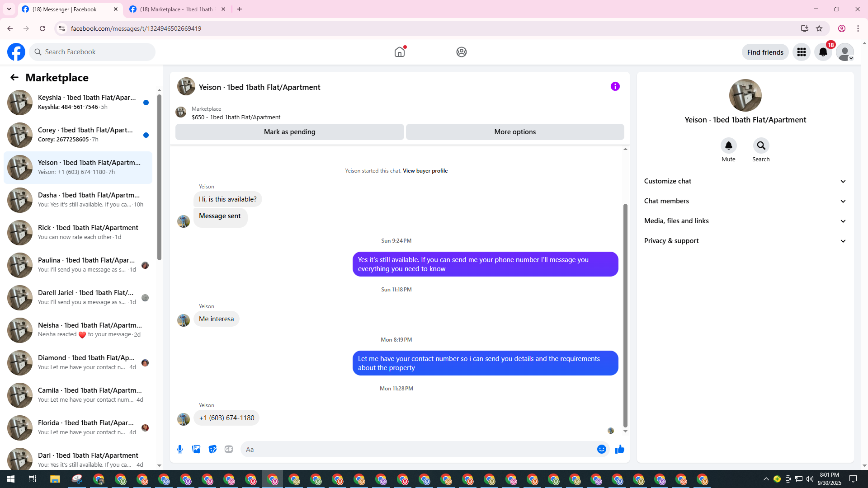Open the Facebook notifications bell
This screenshot has height=488, width=868.
point(823,52)
